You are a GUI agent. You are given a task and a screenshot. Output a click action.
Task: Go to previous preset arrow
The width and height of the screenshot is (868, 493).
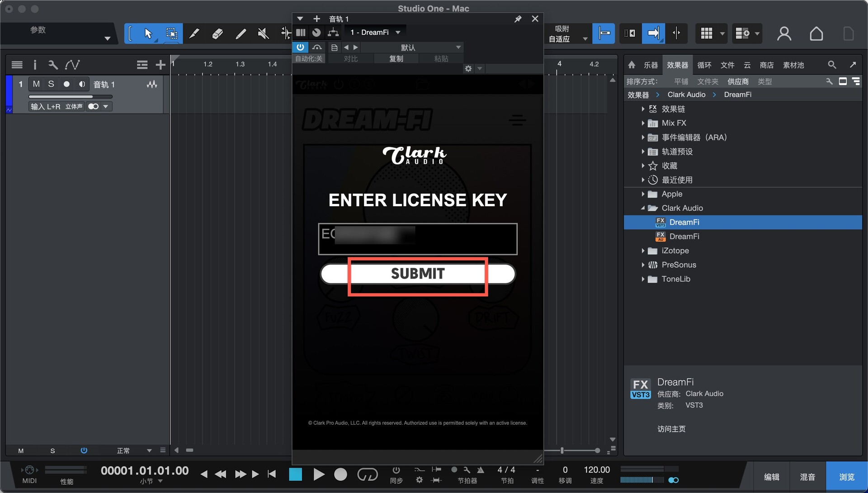[x=346, y=47]
